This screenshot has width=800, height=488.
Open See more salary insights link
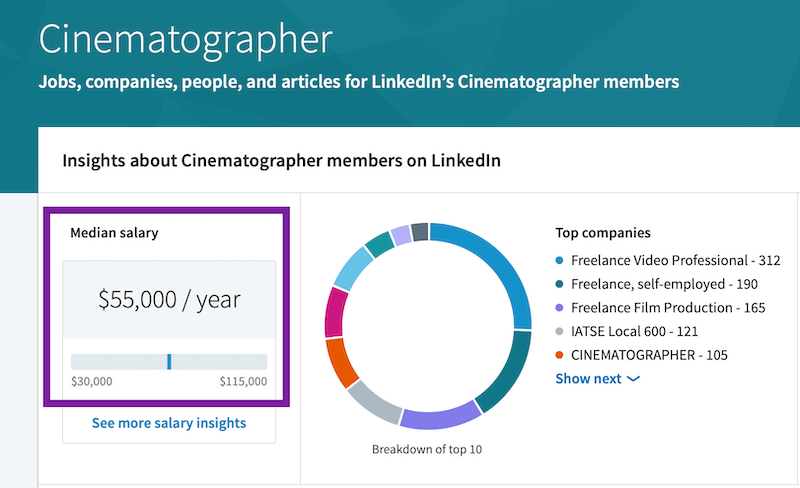coord(169,423)
